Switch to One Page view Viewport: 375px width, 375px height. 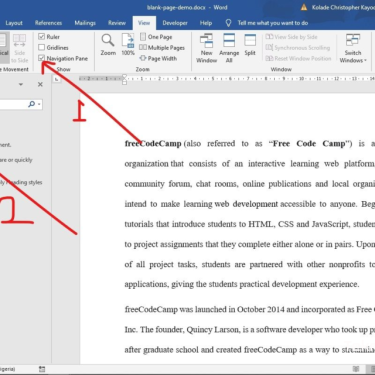[156, 37]
